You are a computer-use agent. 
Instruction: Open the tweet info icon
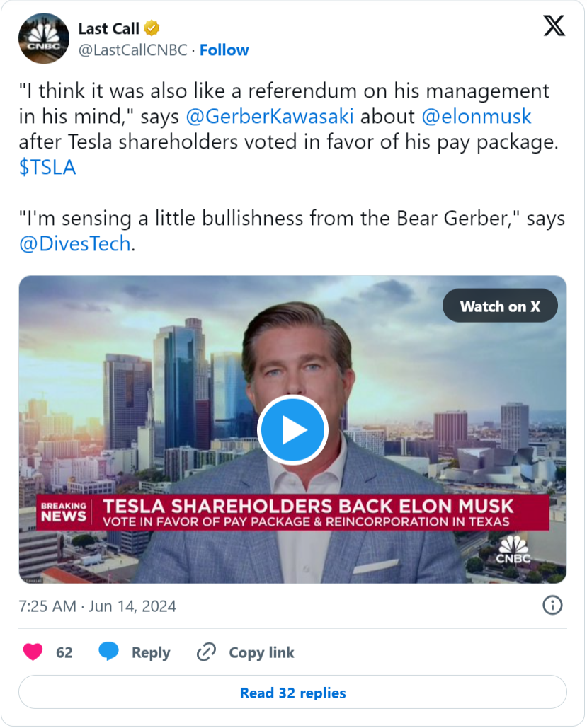coord(552,605)
